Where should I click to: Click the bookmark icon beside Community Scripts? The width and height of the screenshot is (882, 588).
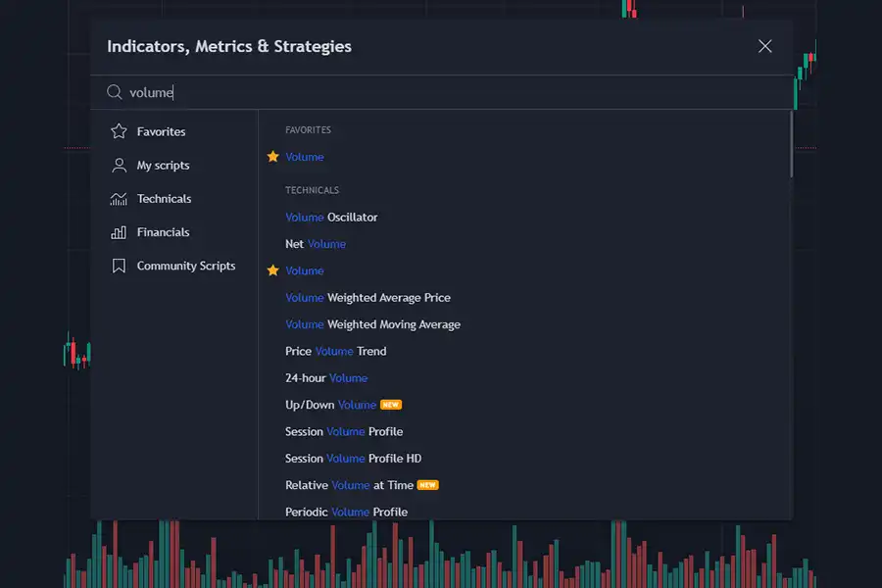click(x=119, y=266)
